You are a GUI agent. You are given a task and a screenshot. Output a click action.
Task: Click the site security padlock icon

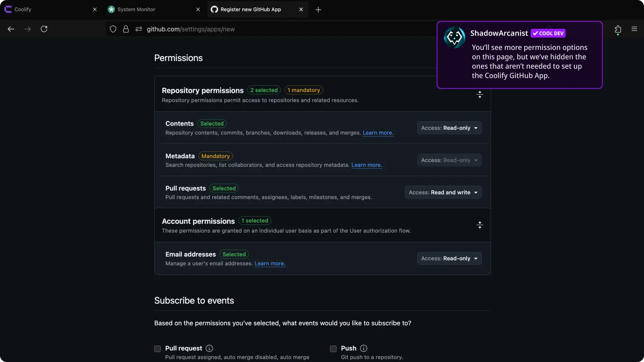point(126,29)
